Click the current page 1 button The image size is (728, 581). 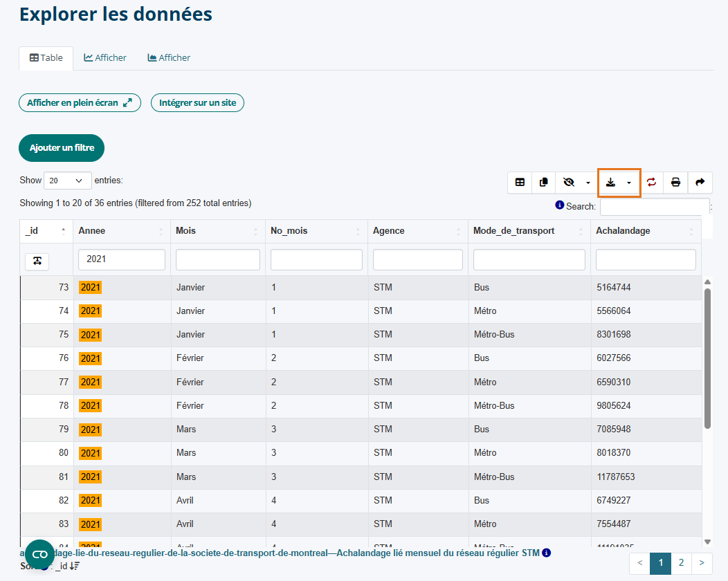(661, 563)
